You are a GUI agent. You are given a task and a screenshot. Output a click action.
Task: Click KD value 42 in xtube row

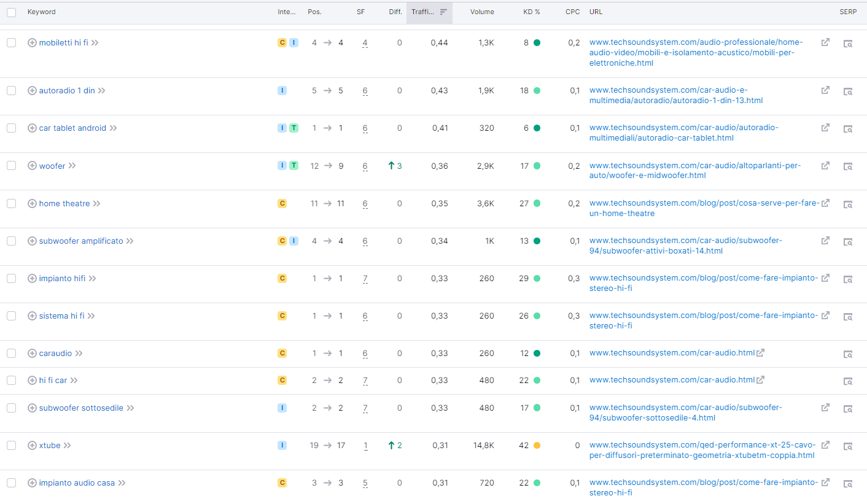click(x=524, y=445)
